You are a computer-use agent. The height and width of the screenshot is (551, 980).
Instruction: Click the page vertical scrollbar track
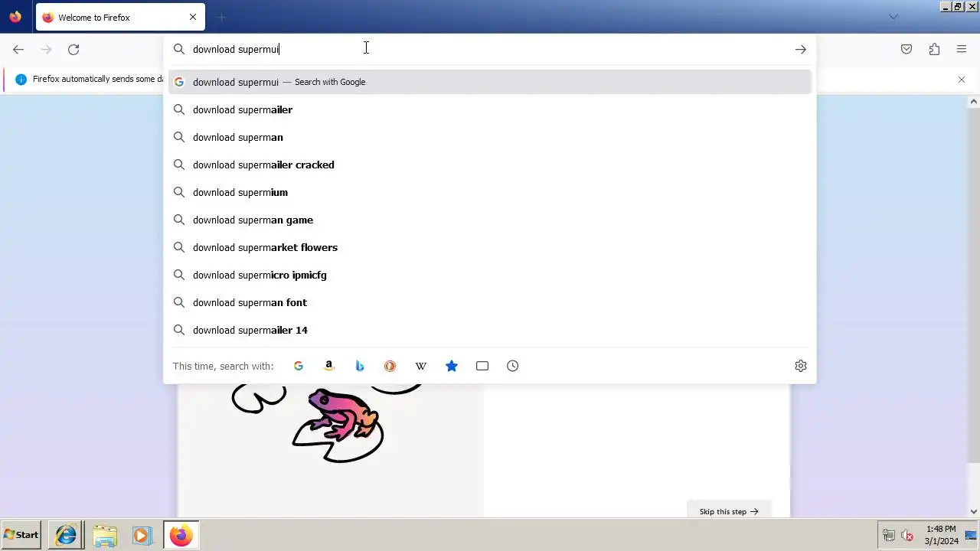[x=974, y=306]
